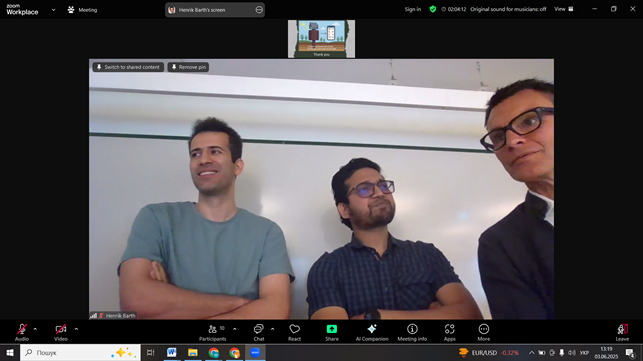Click the green encryption shield icon

tap(433, 9)
